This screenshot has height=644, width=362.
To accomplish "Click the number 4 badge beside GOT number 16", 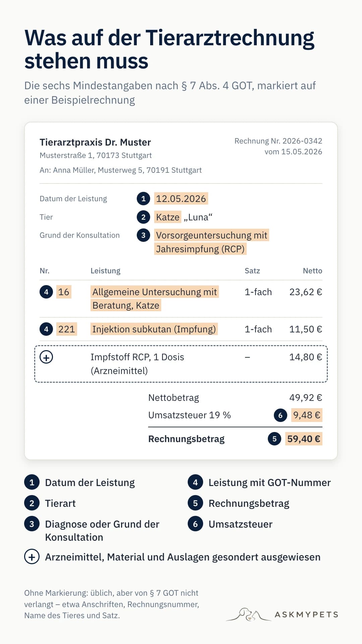I will click(x=46, y=292).
